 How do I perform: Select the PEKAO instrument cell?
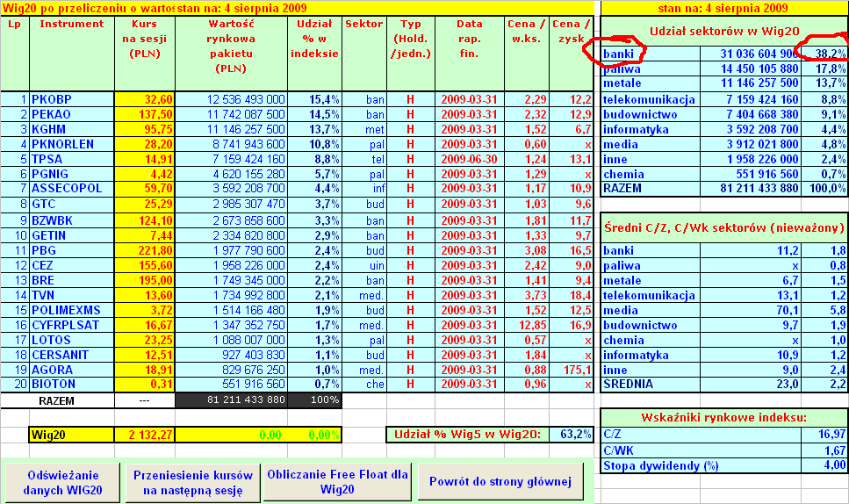[71, 114]
